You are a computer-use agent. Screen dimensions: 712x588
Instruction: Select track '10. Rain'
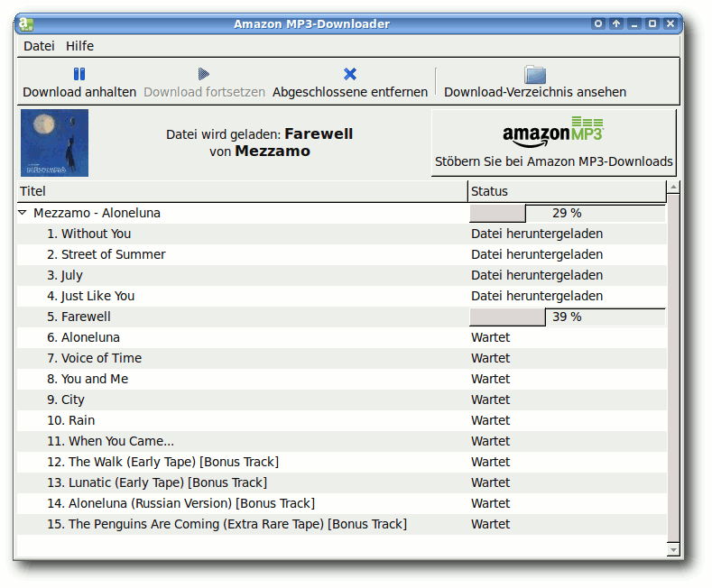pos(71,420)
